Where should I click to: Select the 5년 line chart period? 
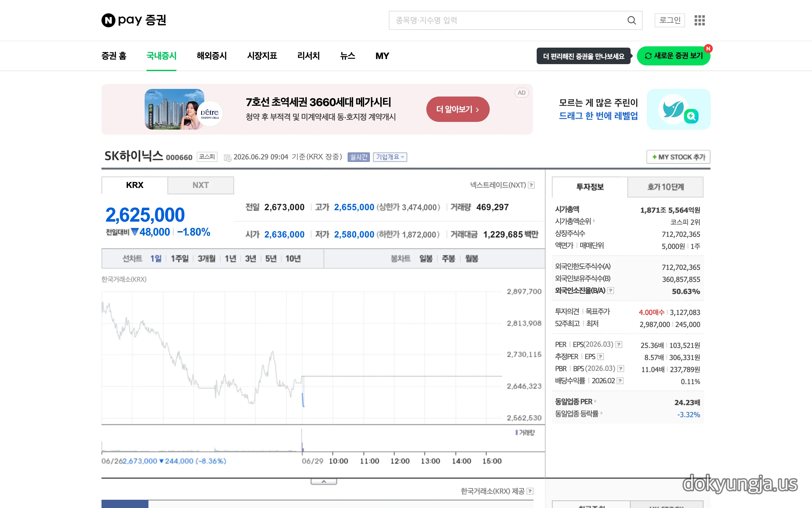click(271, 258)
